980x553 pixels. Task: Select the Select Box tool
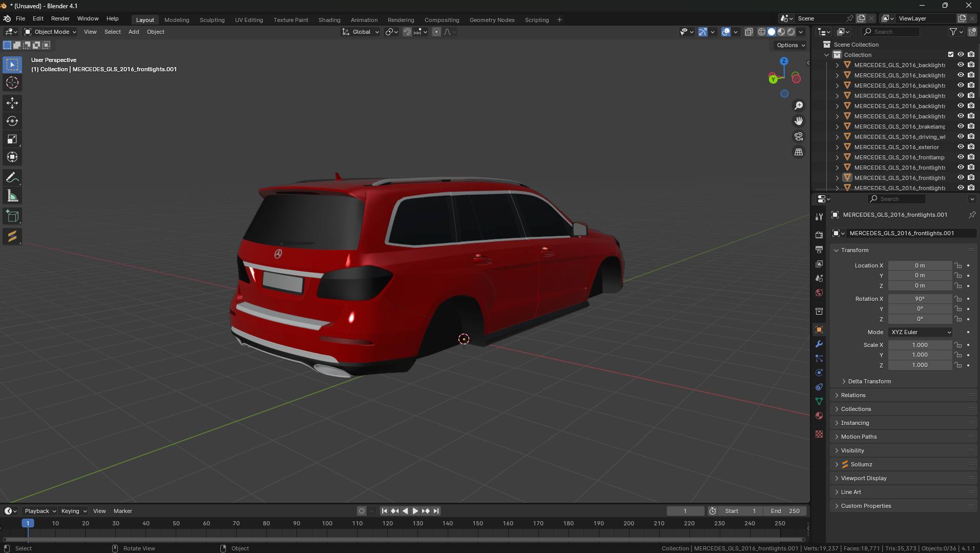(x=12, y=65)
